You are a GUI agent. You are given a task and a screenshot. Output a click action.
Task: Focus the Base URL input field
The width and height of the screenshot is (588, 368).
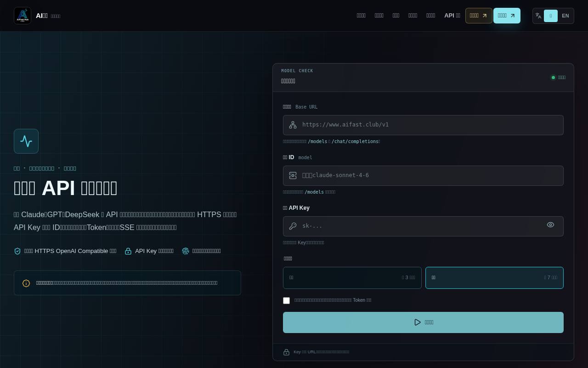pyautogui.click(x=423, y=125)
